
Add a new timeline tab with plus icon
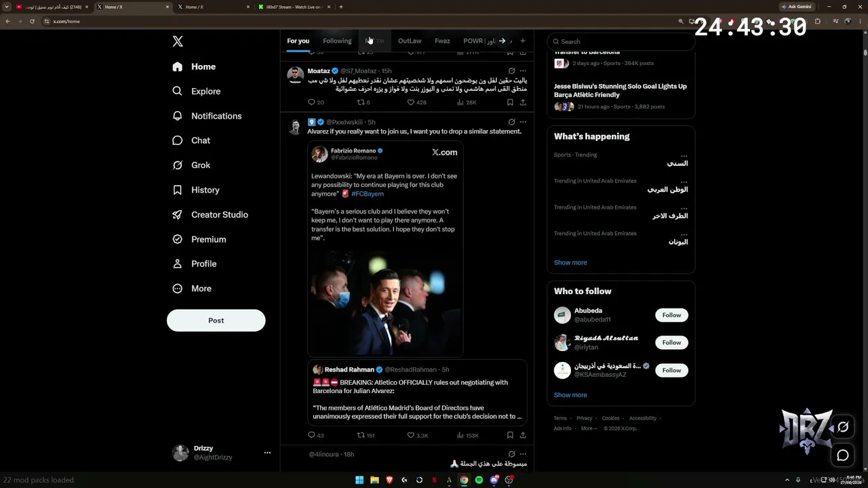[x=522, y=41]
